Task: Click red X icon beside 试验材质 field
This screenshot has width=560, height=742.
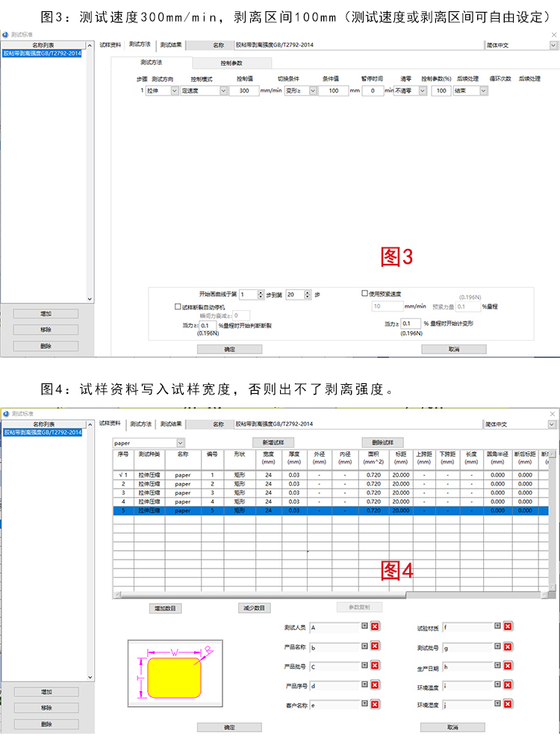Action: [508, 627]
